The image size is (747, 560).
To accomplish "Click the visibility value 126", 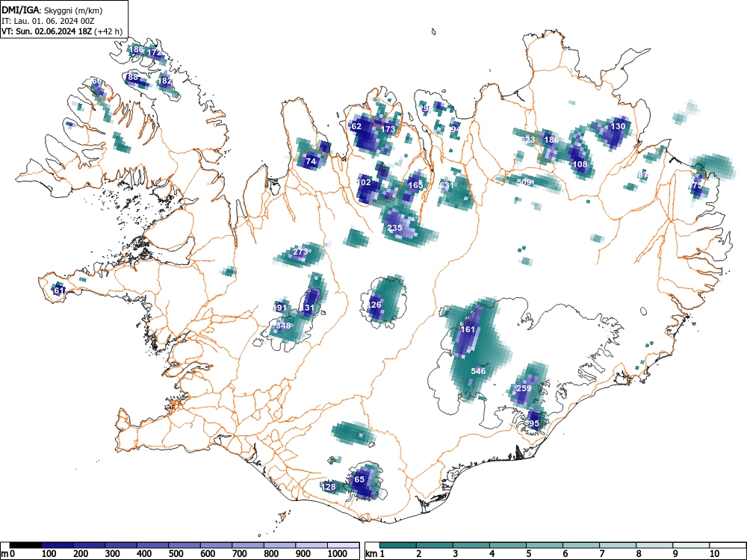I will click(375, 305).
